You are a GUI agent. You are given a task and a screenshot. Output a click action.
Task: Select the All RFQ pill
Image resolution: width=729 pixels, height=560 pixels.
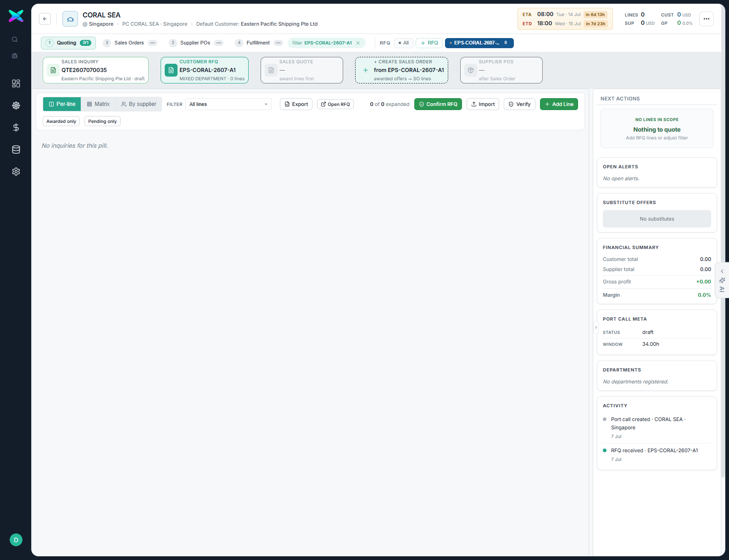(404, 43)
